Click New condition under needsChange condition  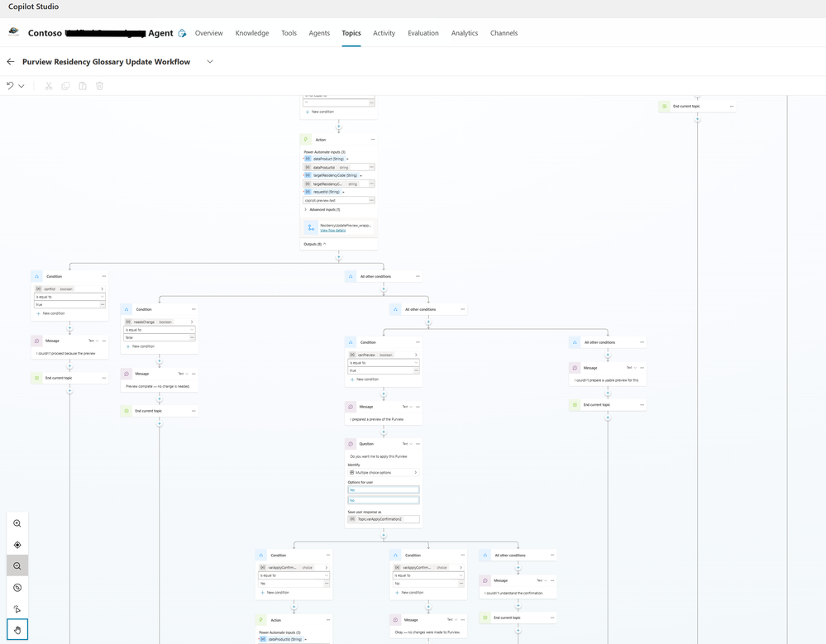(140, 346)
